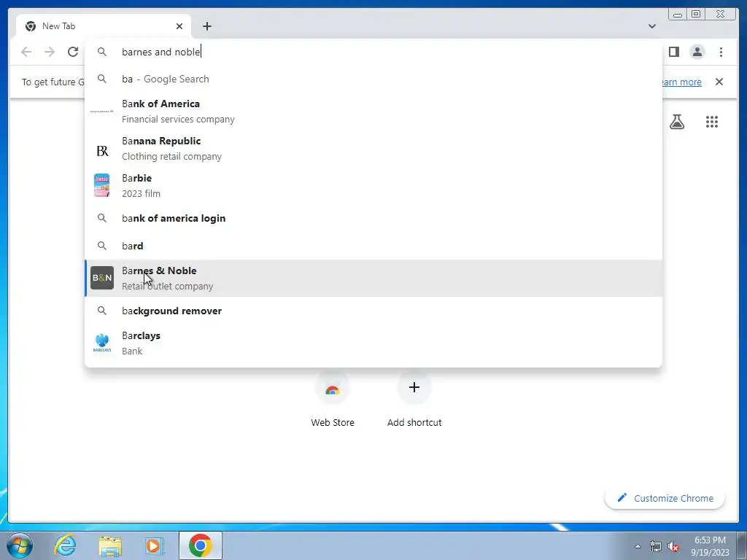Open the Chrome three-dot menu

(721, 52)
